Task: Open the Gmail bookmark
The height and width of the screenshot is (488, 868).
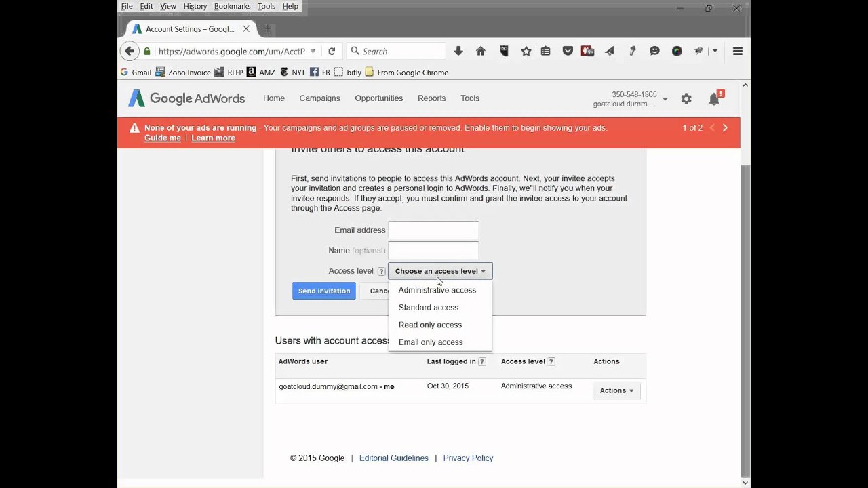Action: (x=136, y=73)
